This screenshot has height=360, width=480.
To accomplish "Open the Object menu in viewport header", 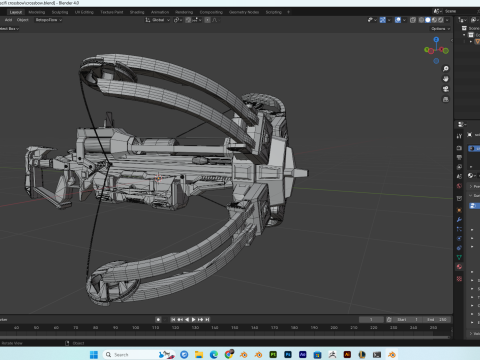I will [x=23, y=20].
